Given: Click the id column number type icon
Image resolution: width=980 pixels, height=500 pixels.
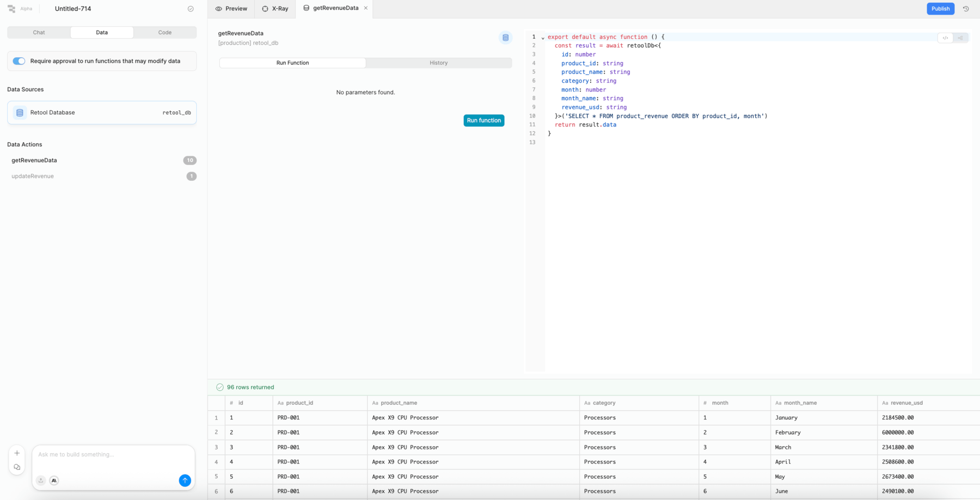Looking at the screenshot, I should (231, 403).
